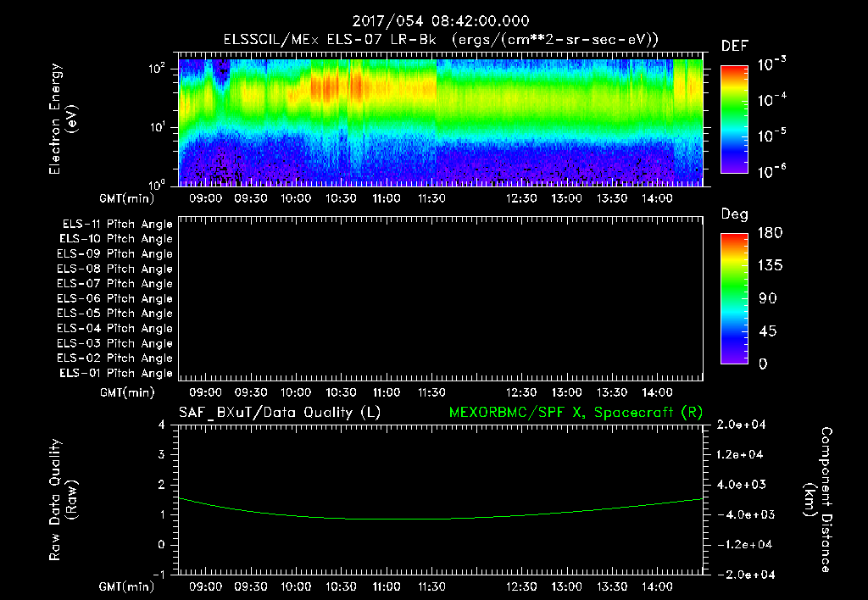
Task: Click the green spacecraft distance curve
Action: [x=441, y=519]
